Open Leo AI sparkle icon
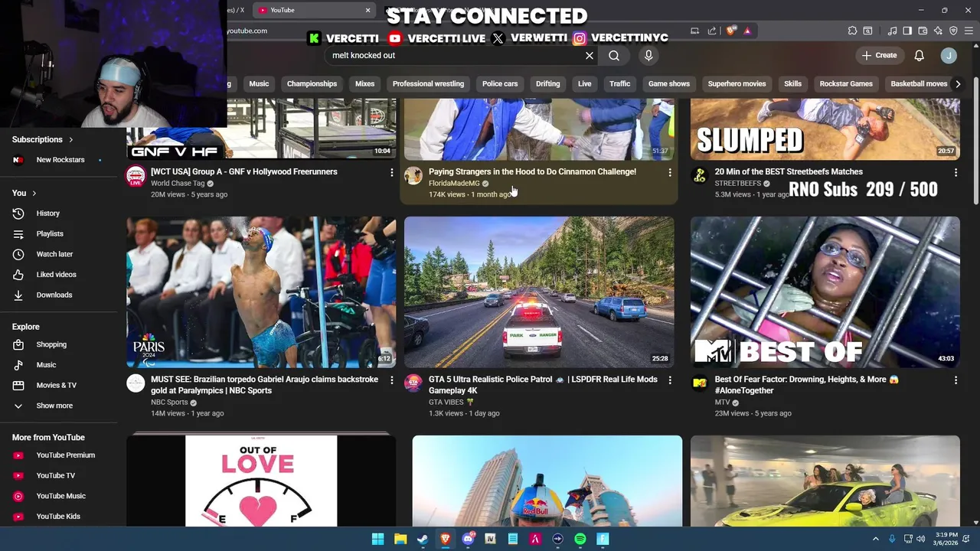This screenshot has width=980, height=551. (938, 31)
